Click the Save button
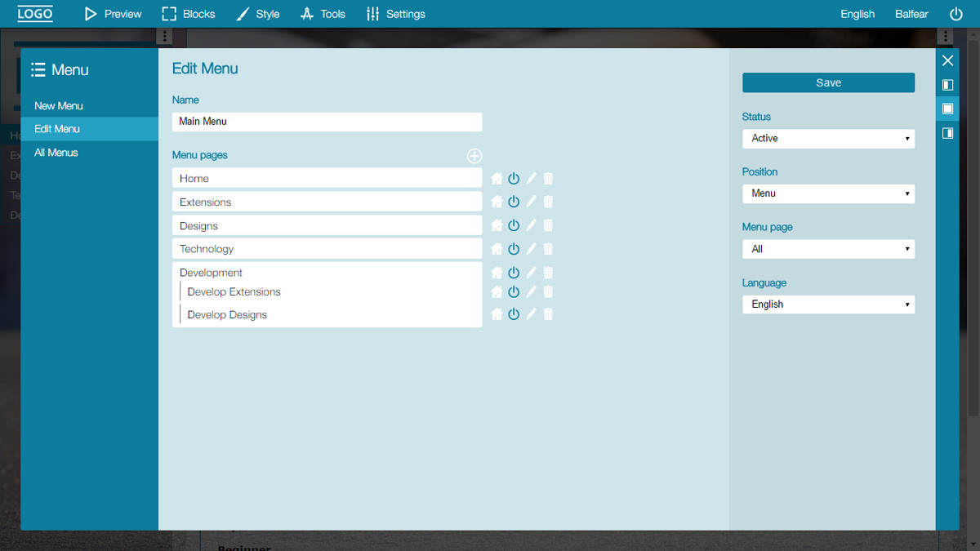The width and height of the screenshot is (980, 551). pyautogui.click(x=828, y=82)
